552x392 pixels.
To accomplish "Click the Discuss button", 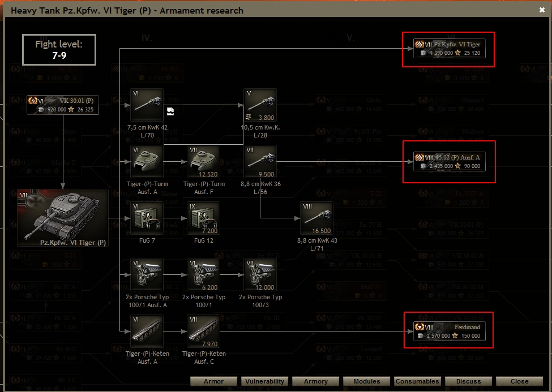I will [x=469, y=381].
